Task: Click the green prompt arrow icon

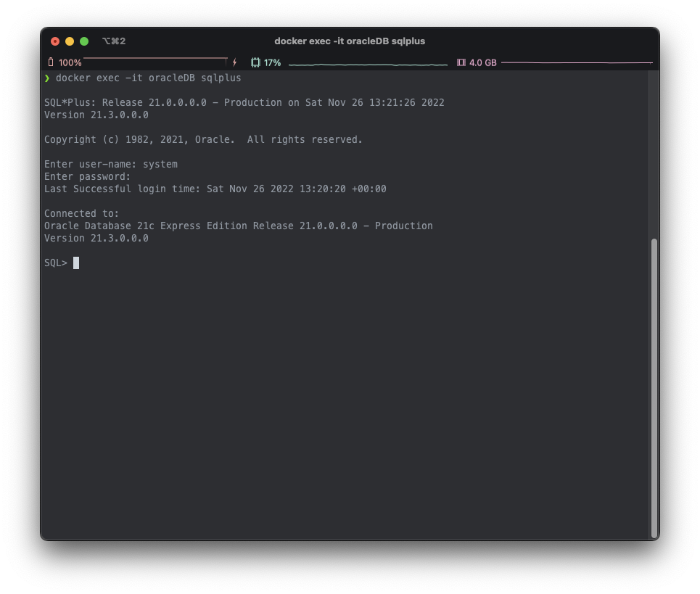Action: point(47,78)
